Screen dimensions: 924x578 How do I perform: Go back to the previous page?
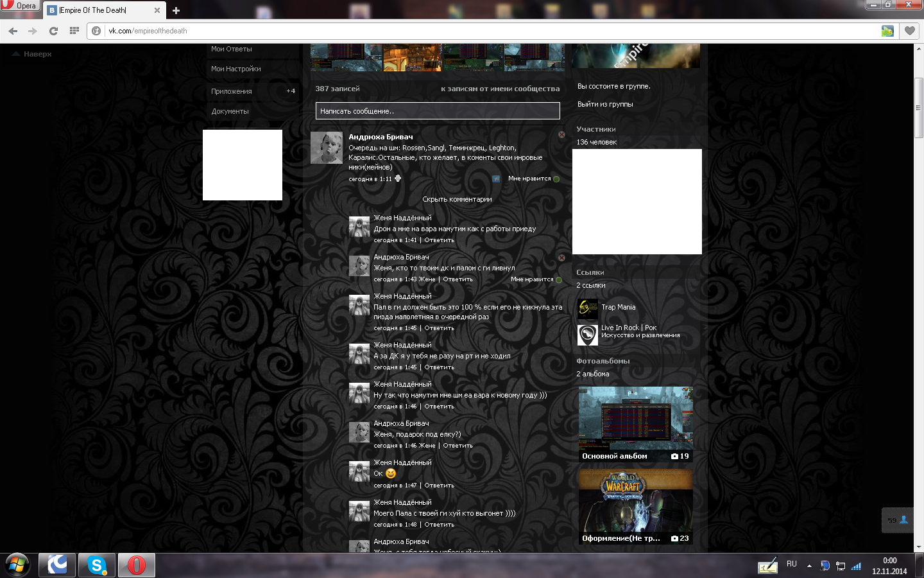point(13,31)
